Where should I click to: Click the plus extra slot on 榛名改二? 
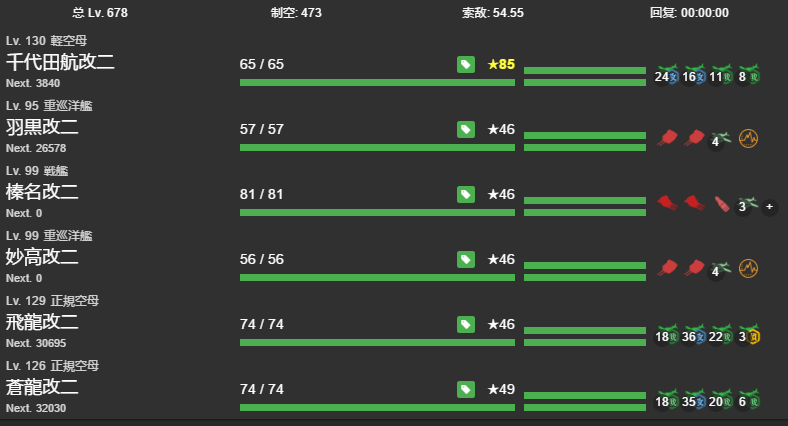point(768,207)
